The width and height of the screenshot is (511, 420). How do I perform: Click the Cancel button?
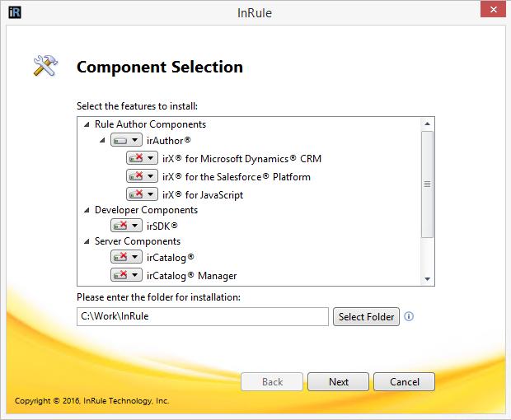pos(404,381)
